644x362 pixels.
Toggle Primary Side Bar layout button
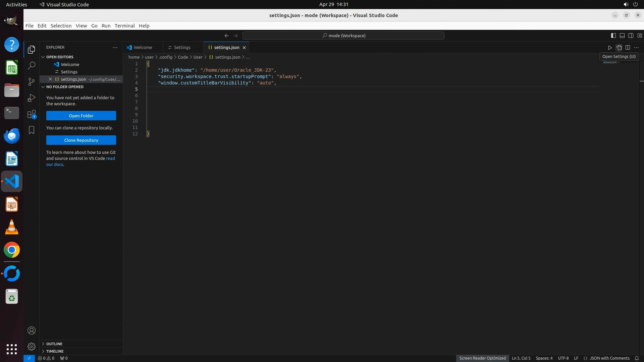tap(613, 36)
